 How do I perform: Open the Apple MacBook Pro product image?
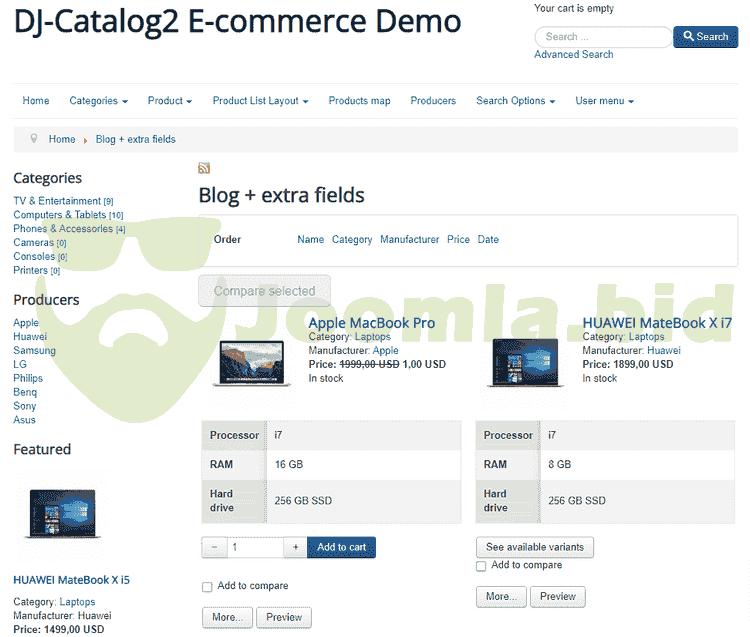(250, 363)
